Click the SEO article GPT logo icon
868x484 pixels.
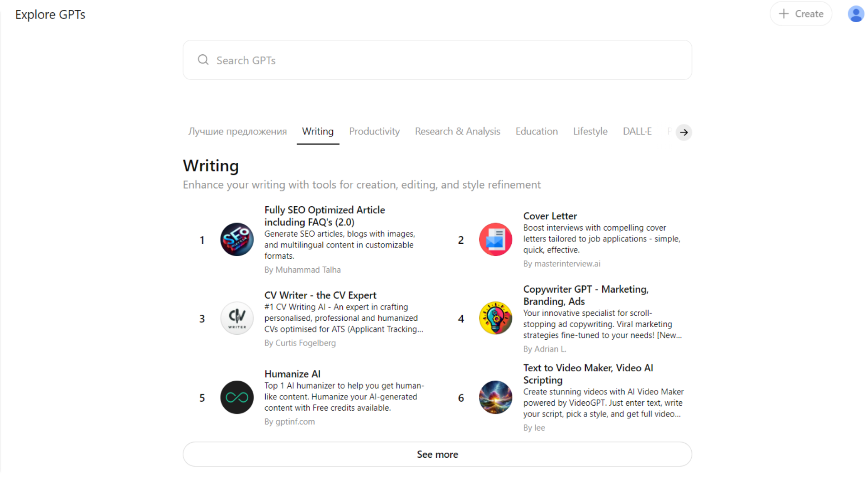pyautogui.click(x=237, y=239)
